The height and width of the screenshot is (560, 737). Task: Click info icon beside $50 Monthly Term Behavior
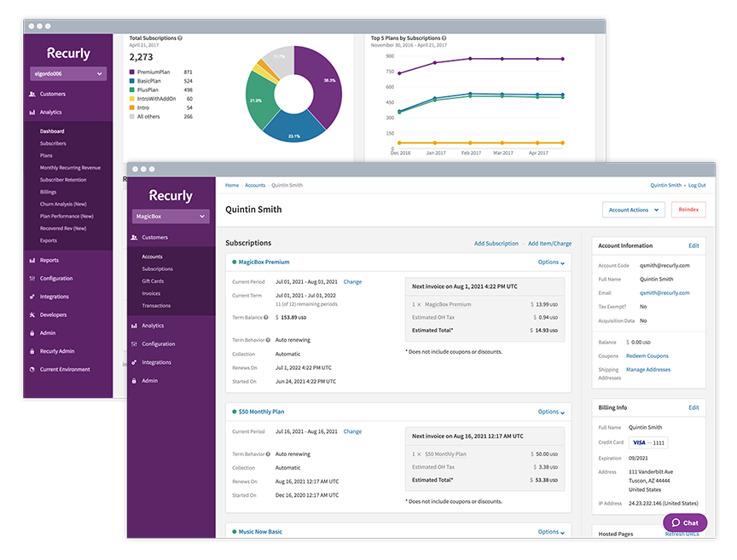268,454
